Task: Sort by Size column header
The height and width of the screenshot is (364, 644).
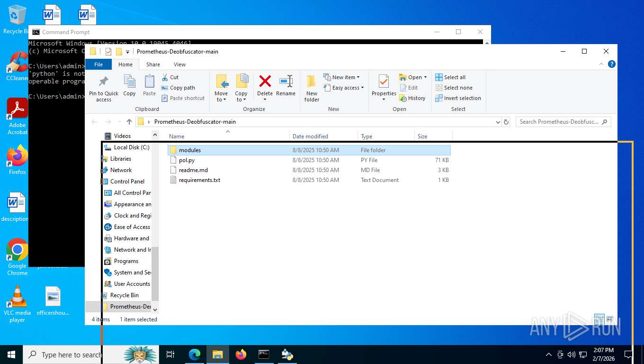Action: tap(433, 136)
